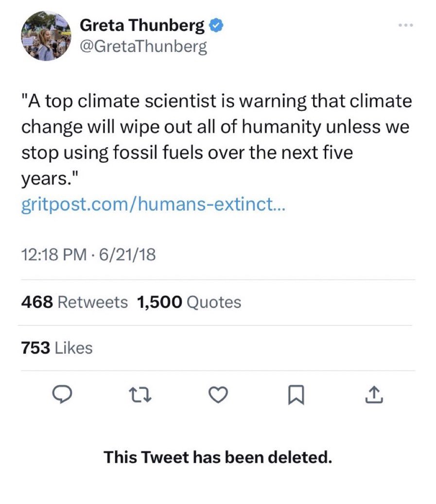View the 753 Likes list
Image resolution: width=436 pixels, height=504 pixels.
click(57, 348)
